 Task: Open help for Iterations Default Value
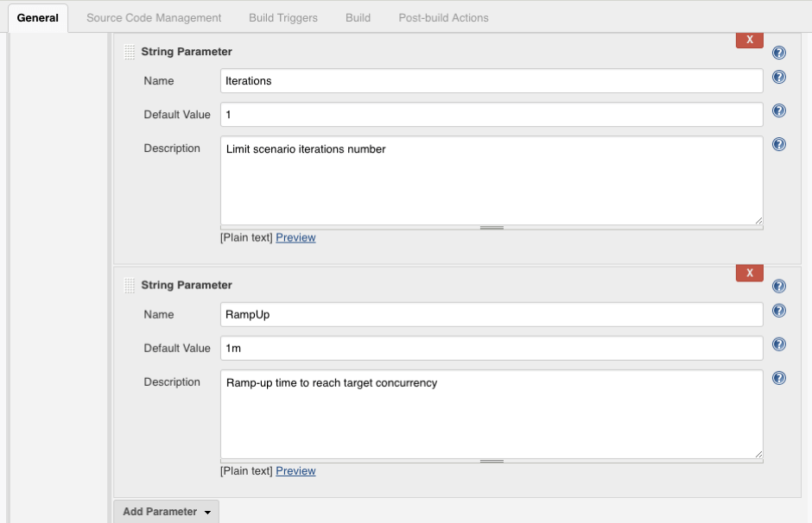click(778, 111)
